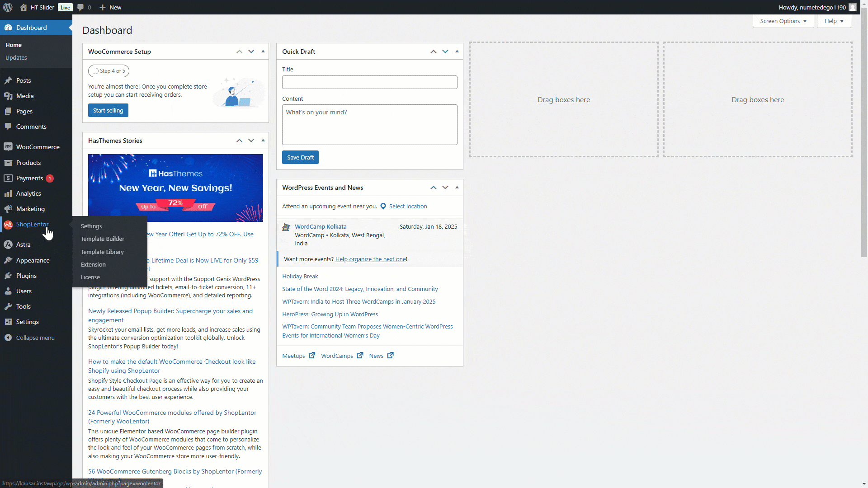Select the Analytics chart icon in sidebar
Screen dimensions: 868x488
click(x=9, y=193)
